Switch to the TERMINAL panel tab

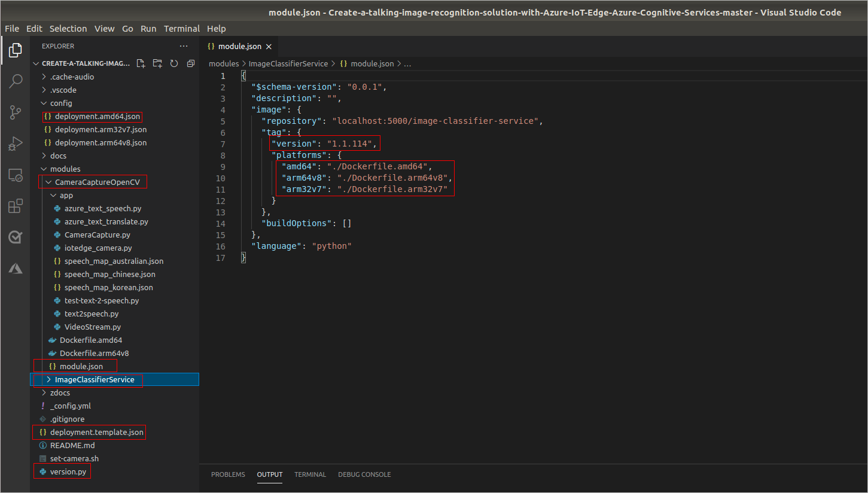pos(310,474)
